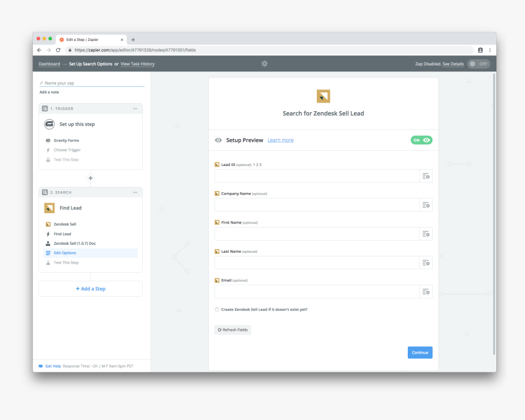Insert a field into Last Name

pos(426,263)
